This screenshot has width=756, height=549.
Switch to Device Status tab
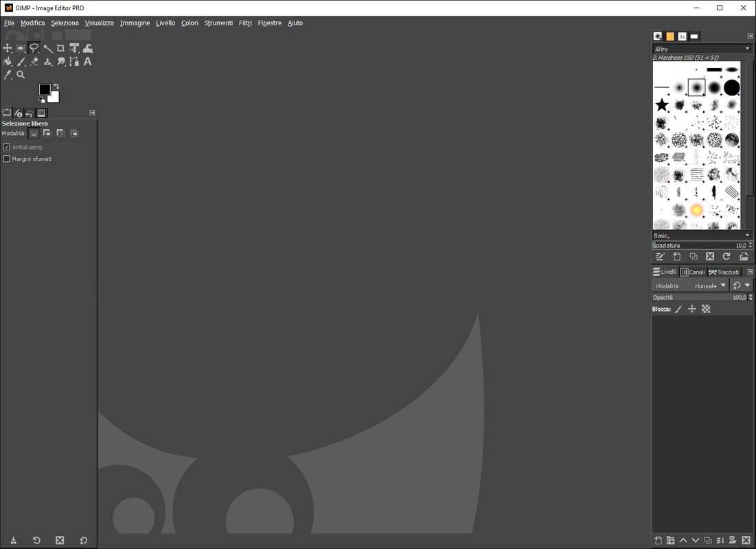tap(18, 113)
